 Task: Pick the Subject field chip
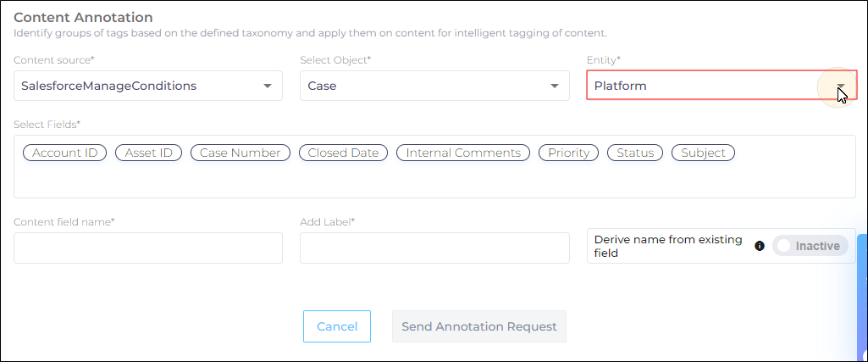point(703,153)
